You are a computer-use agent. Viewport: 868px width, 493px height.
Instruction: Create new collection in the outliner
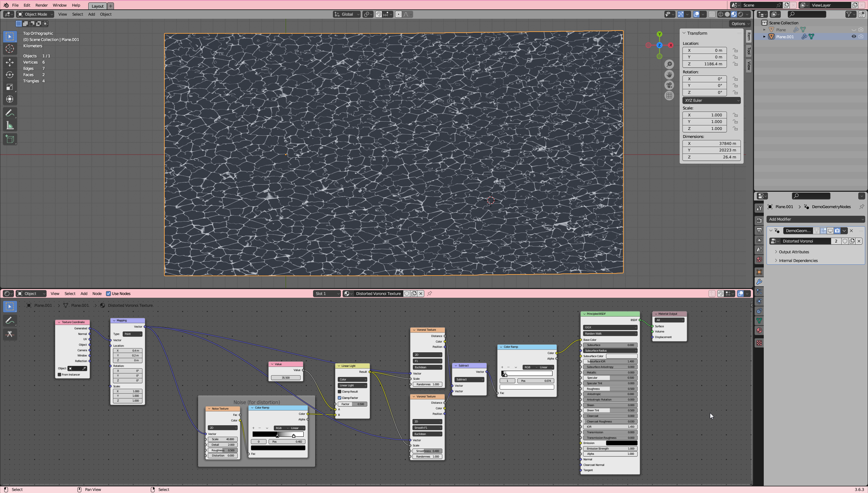(x=862, y=14)
